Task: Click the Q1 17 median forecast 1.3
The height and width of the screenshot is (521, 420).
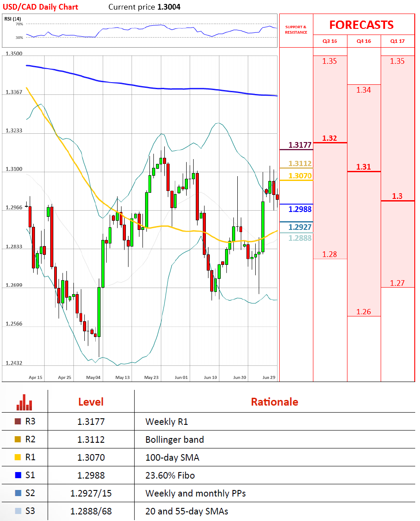Action: 397,196
